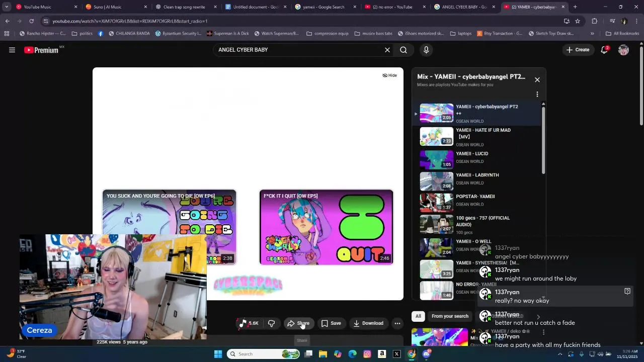This screenshot has height=362, width=644.
Task: Download the video
Action: (x=368, y=323)
